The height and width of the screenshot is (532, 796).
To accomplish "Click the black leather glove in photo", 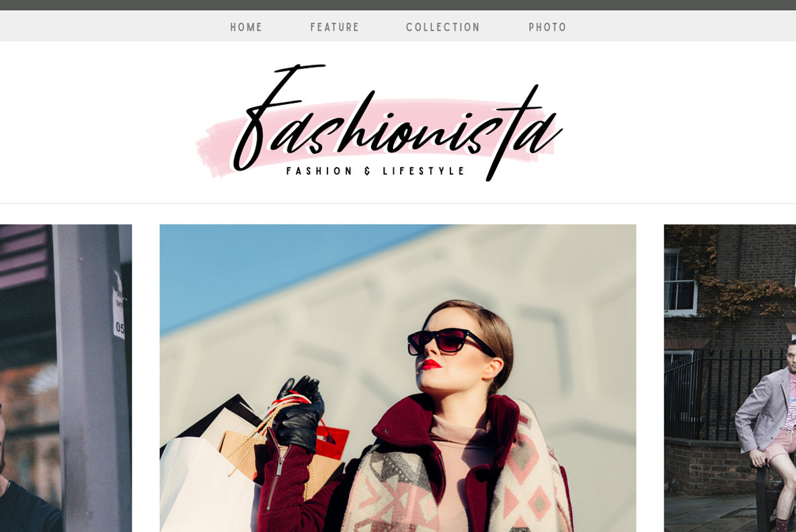I will coord(300,413).
